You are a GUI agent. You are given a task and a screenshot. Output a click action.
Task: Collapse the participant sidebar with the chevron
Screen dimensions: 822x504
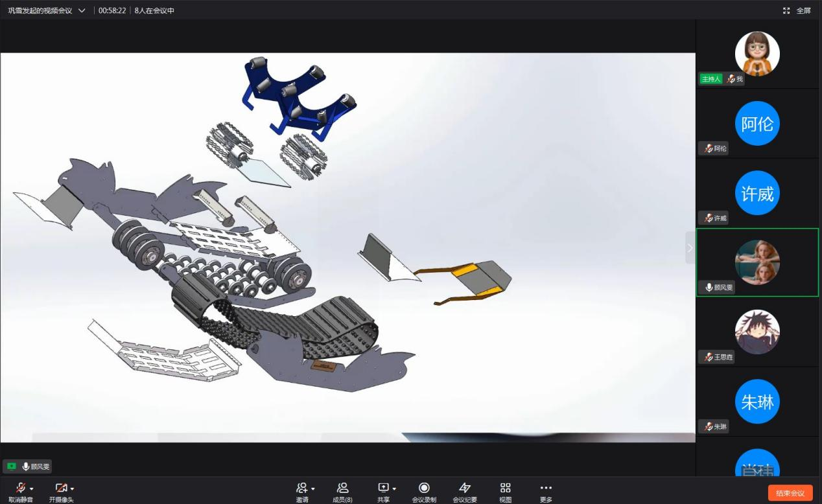point(690,247)
